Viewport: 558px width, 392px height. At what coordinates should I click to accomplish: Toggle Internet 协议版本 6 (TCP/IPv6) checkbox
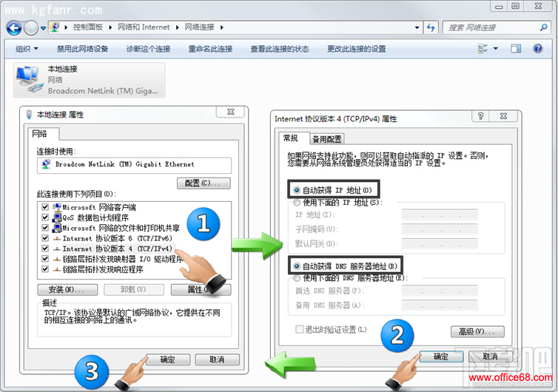tap(45, 238)
